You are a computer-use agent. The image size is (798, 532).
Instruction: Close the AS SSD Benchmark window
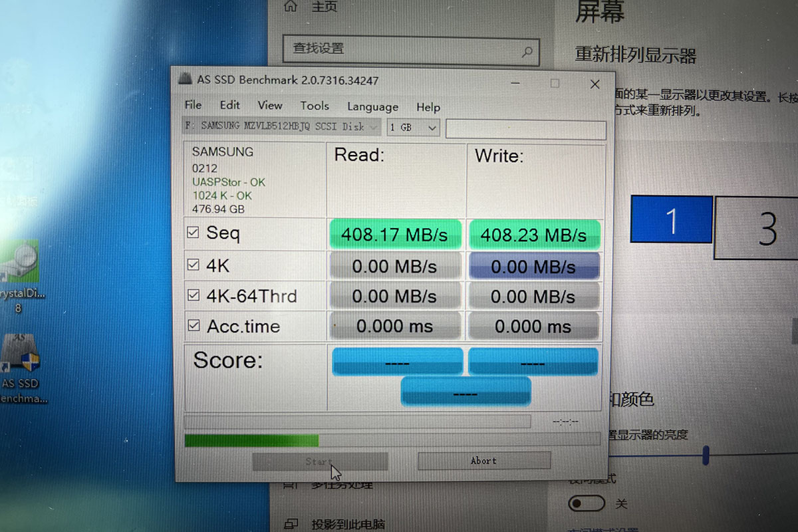point(595,84)
